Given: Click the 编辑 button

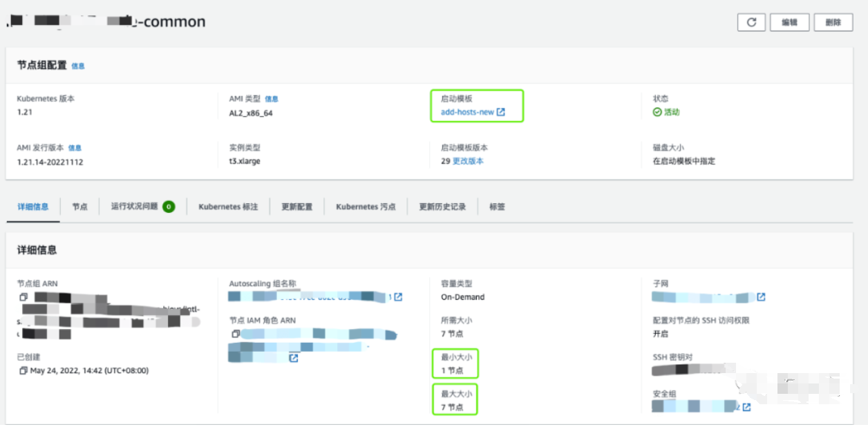Looking at the screenshot, I should [789, 22].
